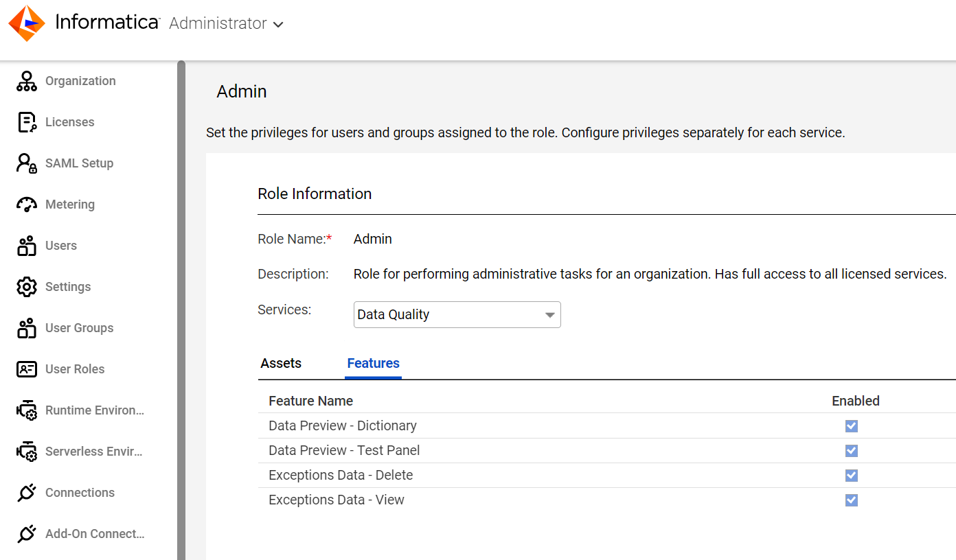
Task: Open the Services dropdown showing Data Quality
Action: (x=457, y=314)
